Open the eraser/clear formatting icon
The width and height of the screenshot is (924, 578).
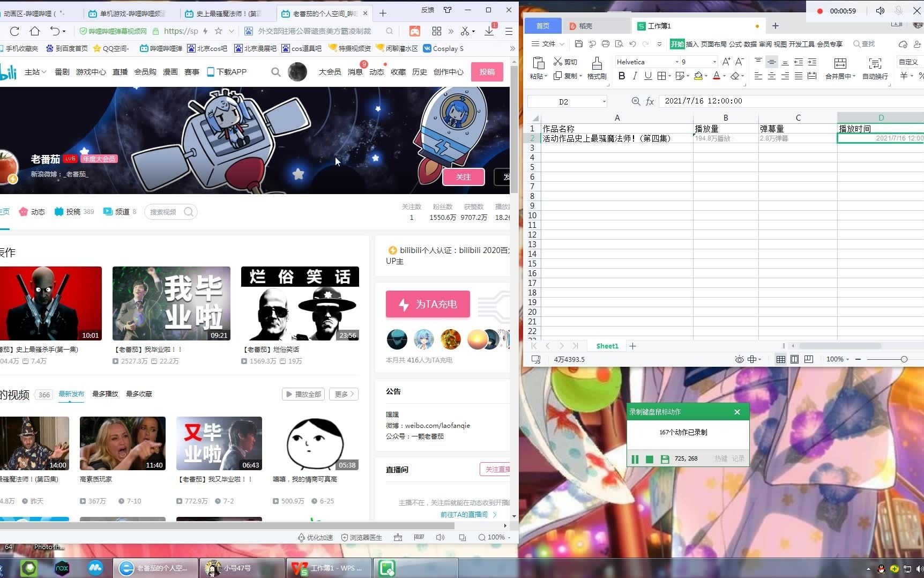coord(735,76)
